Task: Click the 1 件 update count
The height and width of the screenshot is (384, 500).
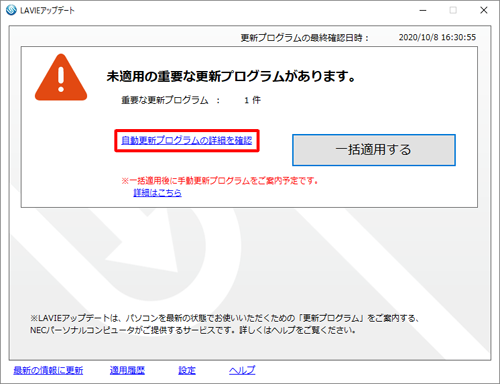Action: [252, 100]
